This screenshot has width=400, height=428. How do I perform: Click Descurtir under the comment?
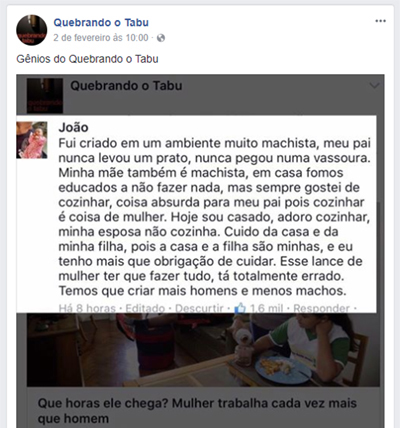(x=199, y=308)
